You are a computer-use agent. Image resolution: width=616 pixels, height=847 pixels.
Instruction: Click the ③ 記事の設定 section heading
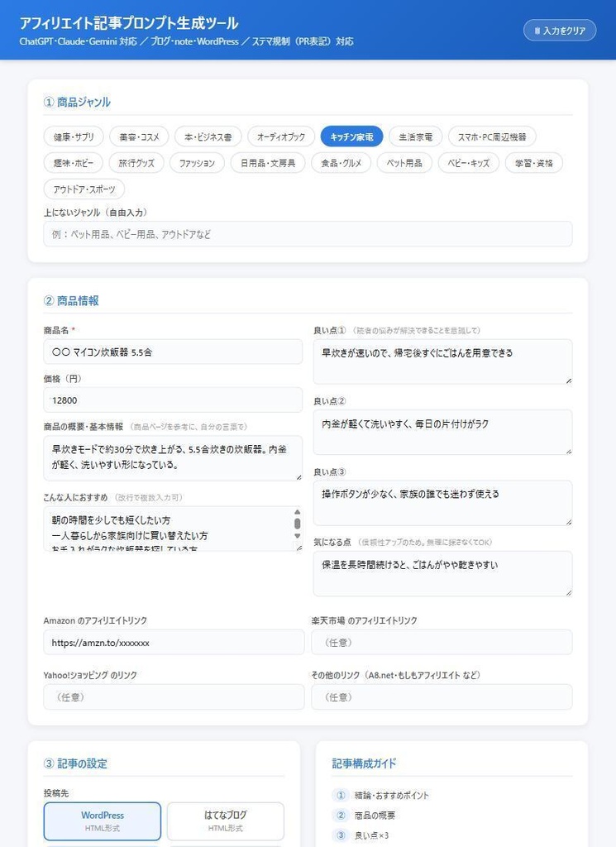coord(75,763)
